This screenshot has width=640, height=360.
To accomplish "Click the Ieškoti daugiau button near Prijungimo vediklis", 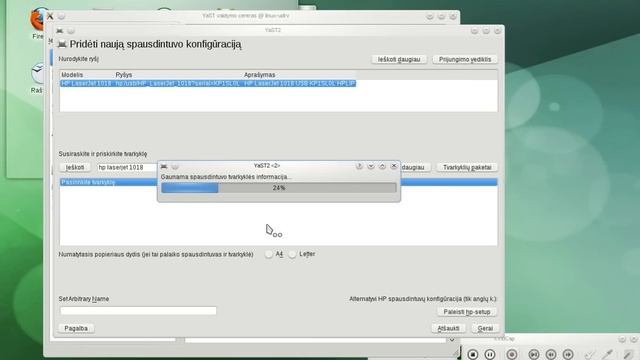I will point(399,60).
